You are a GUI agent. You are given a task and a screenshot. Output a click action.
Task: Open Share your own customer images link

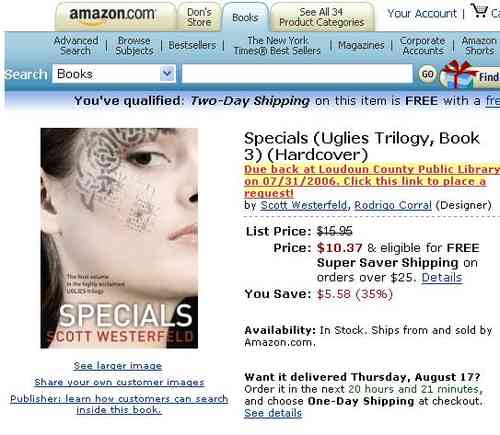119,382
